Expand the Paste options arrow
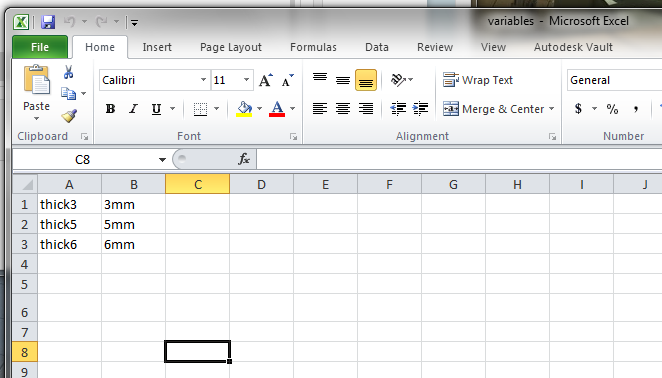 [x=36, y=119]
